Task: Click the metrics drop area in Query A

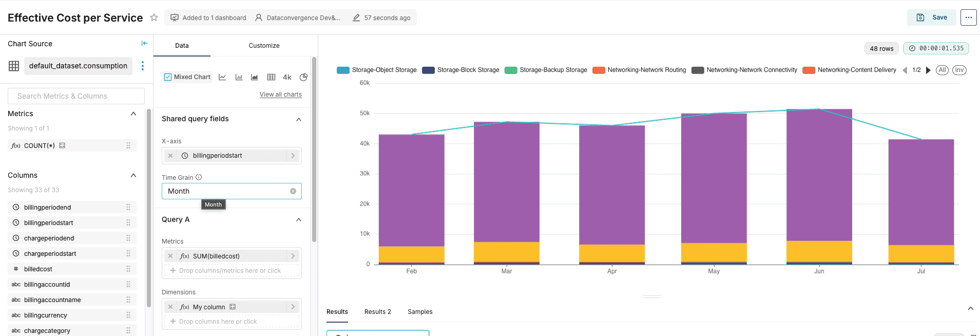Action: [232, 271]
